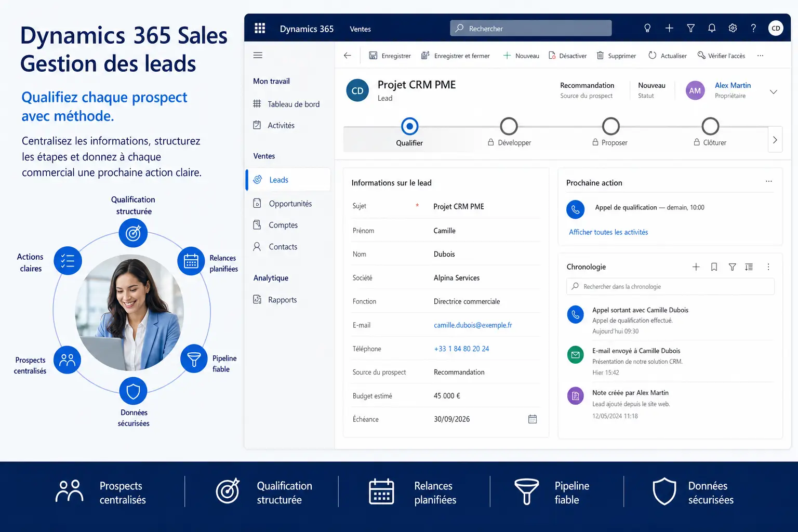Open the app launcher waffle icon
This screenshot has height=532, width=798.
260,28
